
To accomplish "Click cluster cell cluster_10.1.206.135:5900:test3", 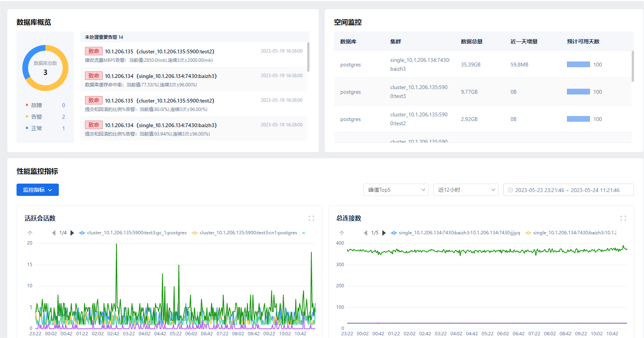I will pyautogui.click(x=419, y=92).
